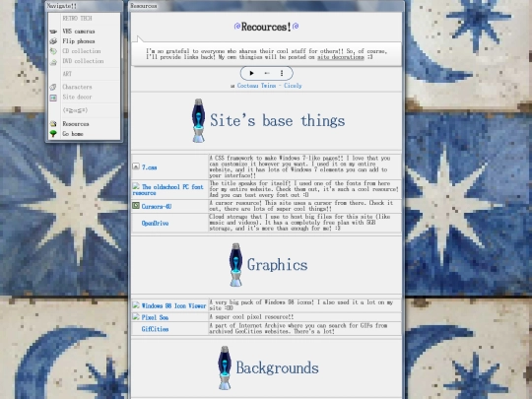Click the Graphics heading text
This screenshot has height=399, width=532.
277,265
